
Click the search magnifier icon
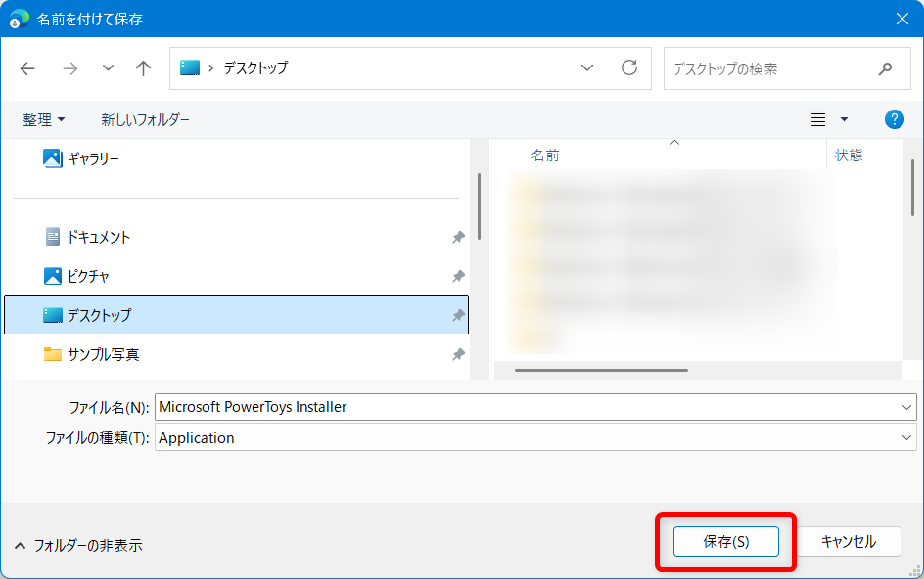[x=884, y=68]
